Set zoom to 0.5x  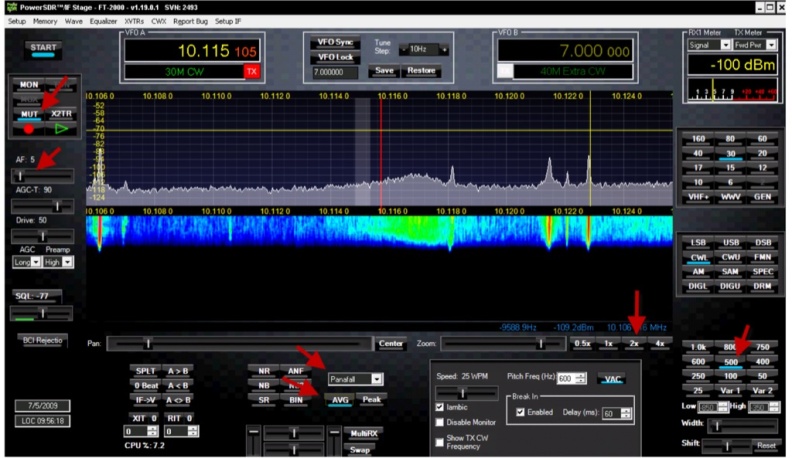(582, 343)
